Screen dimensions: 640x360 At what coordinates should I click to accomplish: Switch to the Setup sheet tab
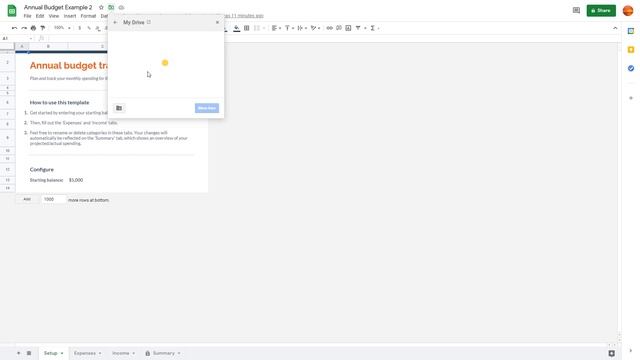[x=53, y=353]
